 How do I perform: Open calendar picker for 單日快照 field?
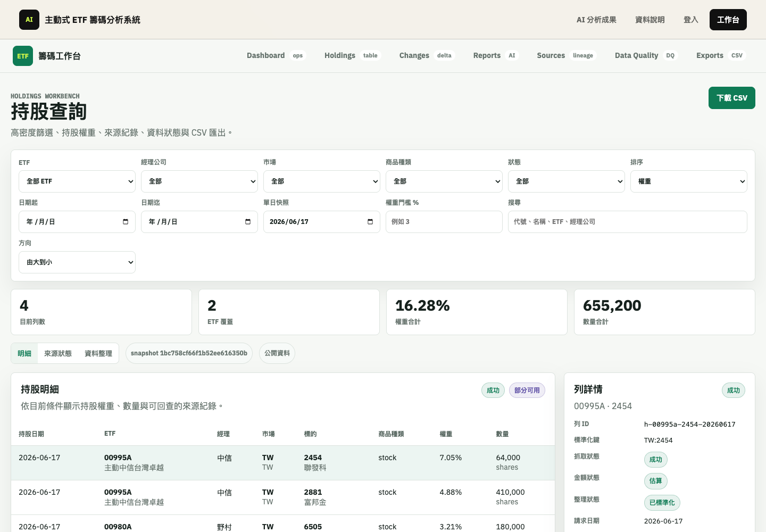tap(370, 222)
